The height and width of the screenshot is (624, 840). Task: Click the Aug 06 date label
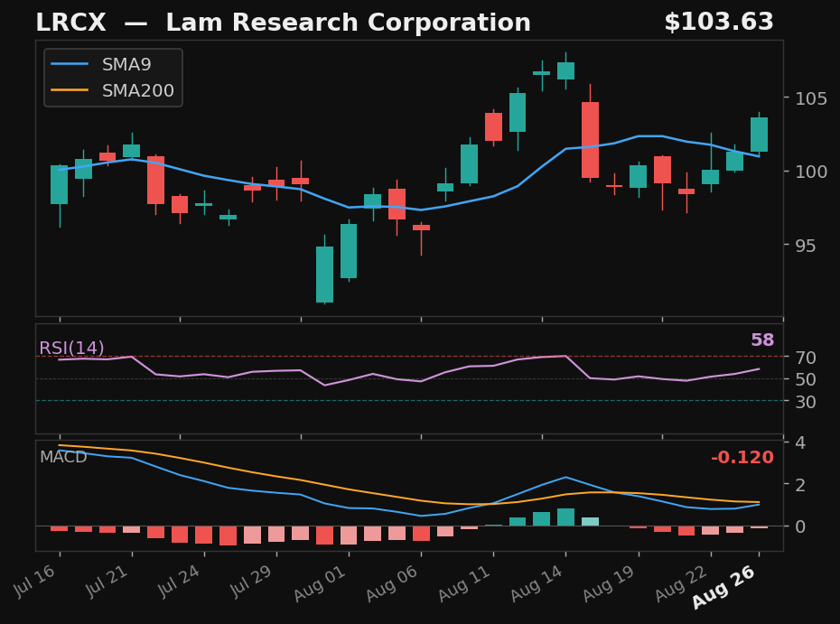tap(393, 583)
